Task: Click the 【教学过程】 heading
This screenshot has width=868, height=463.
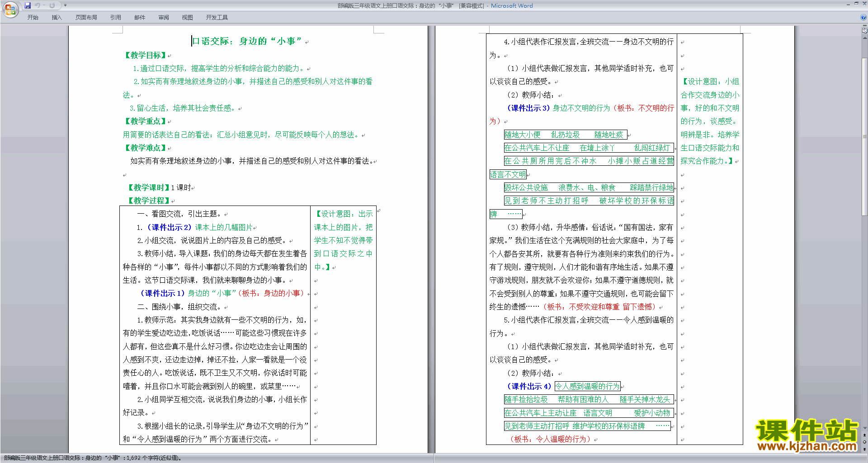Action: pyautogui.click(x=148, y=201)
